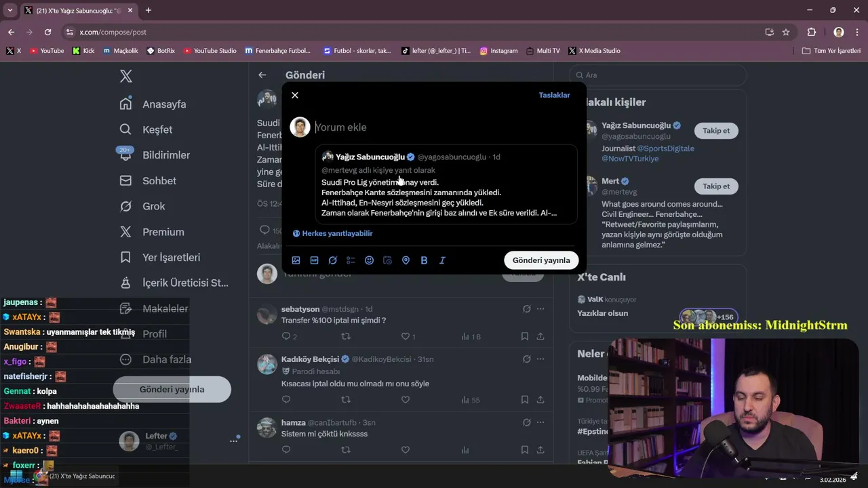Open Tüm Yer İşaretleri folder
868x488 pixels.
pos(831,51)
